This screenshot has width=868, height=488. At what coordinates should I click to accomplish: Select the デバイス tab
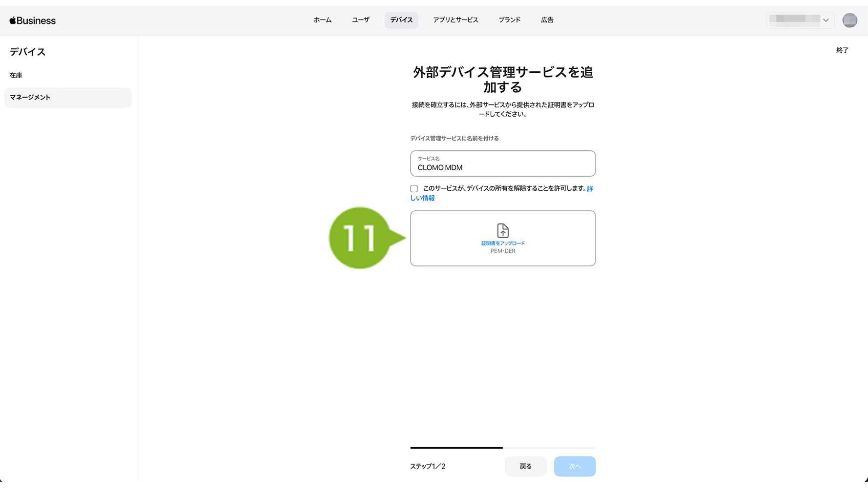[401, 20]
